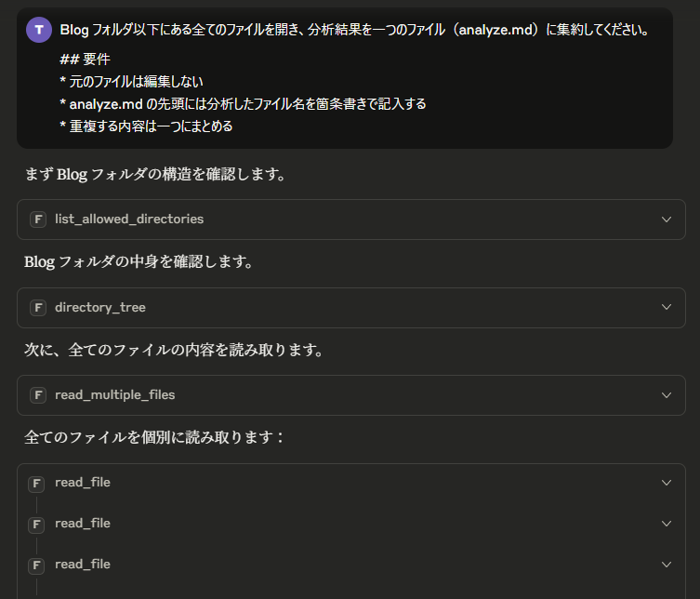Click the read_multiple_files tool call label
Screen dimensions: 700x599
(x=114, y=395)
